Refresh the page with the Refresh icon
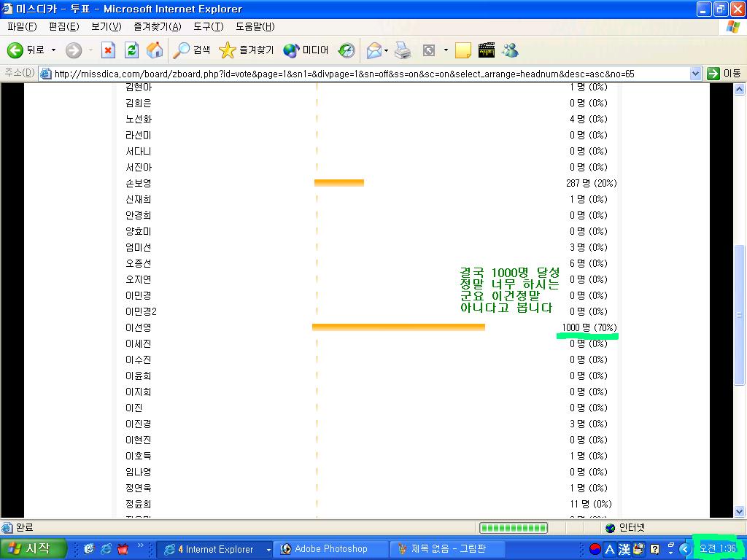The height and width of the screenshot is (560, 747). click(x=131, y=50)
